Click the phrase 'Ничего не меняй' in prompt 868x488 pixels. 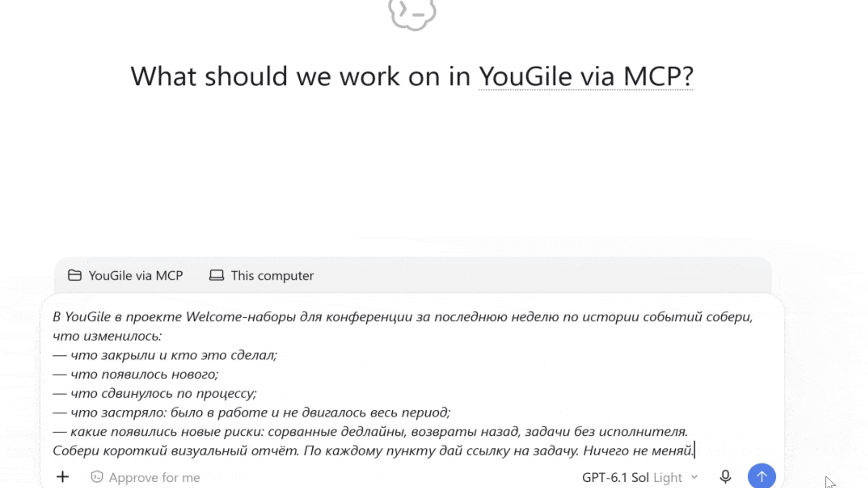(638, 451)
